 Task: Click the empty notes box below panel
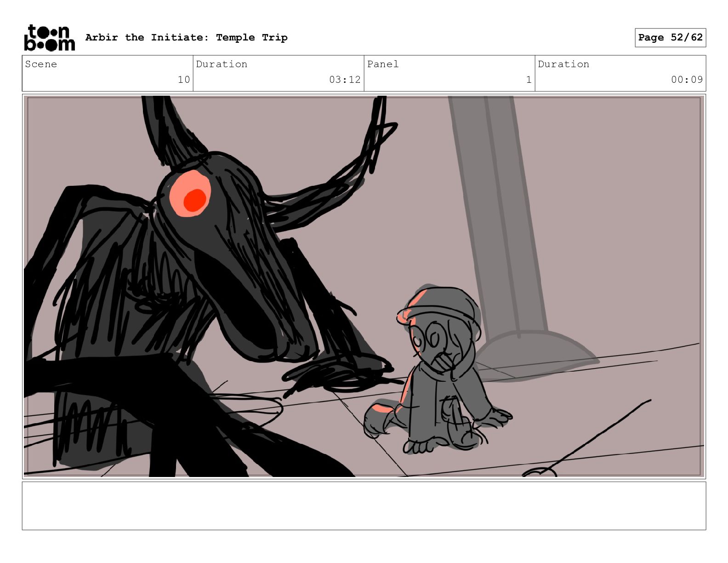pos(364,506)
